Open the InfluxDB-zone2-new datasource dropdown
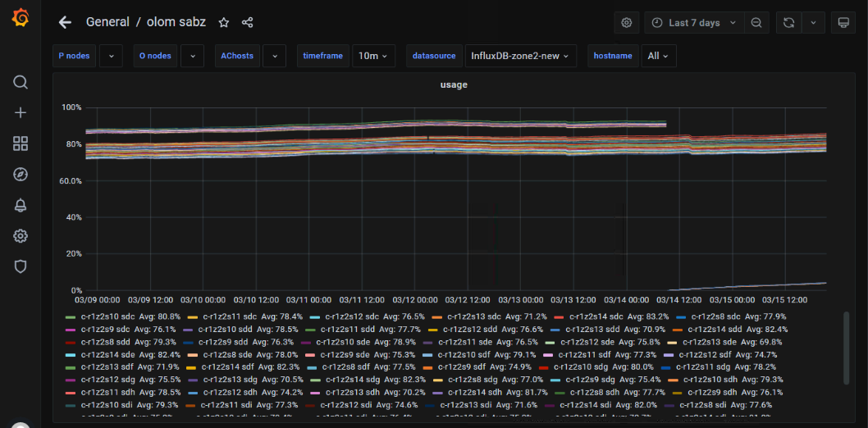The width and height of the screenshot is (868, 428). point(520,56)
